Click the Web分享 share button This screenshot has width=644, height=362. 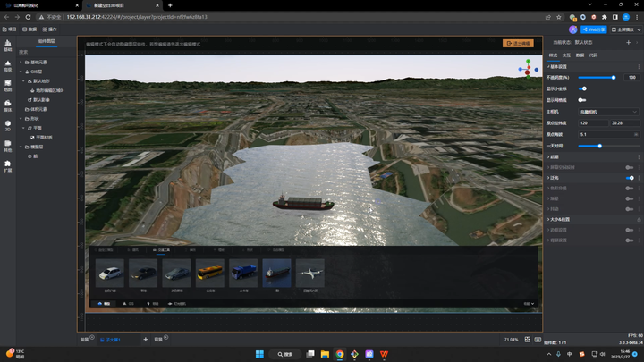[594, 29]
